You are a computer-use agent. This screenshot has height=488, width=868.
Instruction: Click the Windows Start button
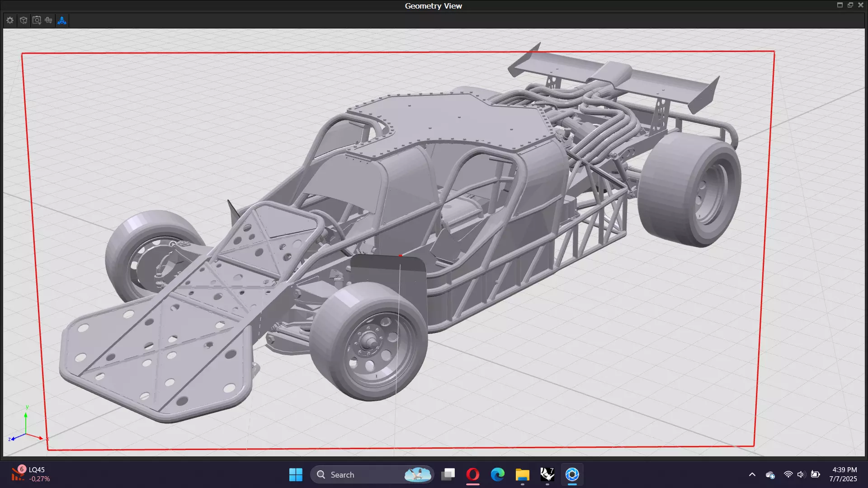tap(296, 474)
